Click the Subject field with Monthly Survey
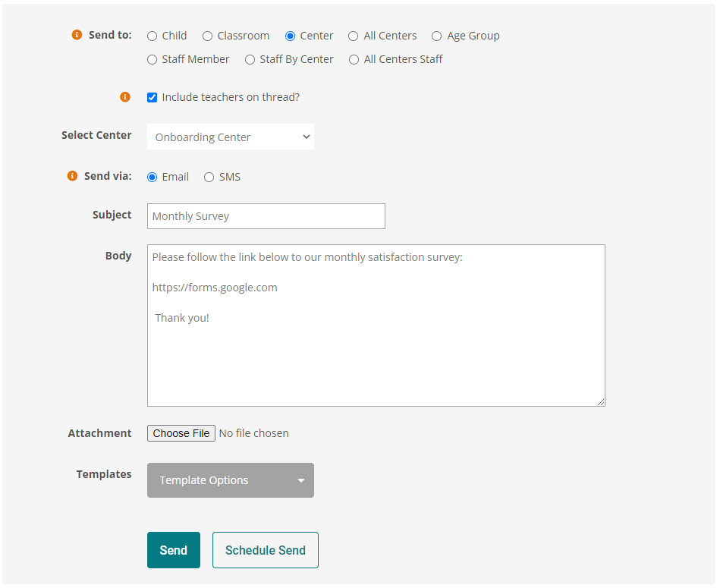720x588 pixels. [266, 216]
